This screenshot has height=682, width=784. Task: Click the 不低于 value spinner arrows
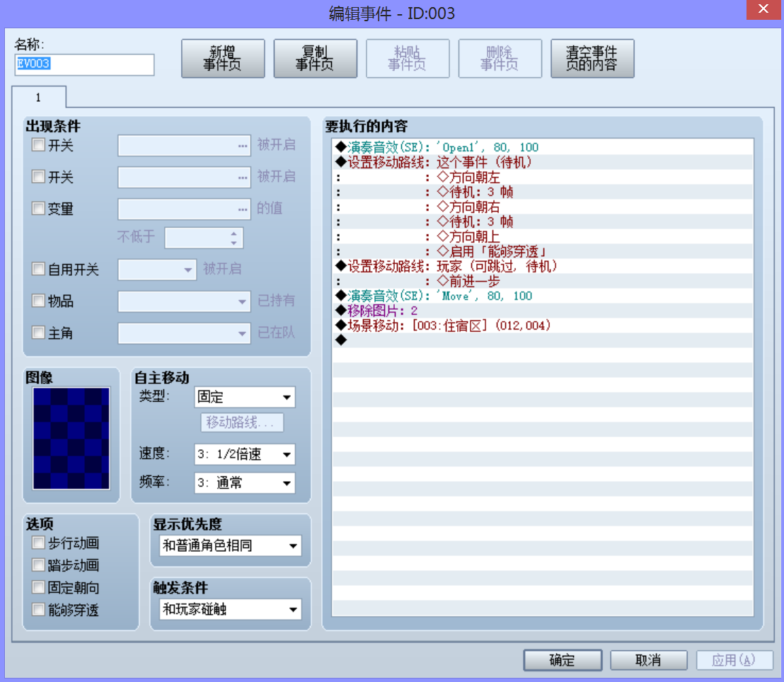click(234, 238)
